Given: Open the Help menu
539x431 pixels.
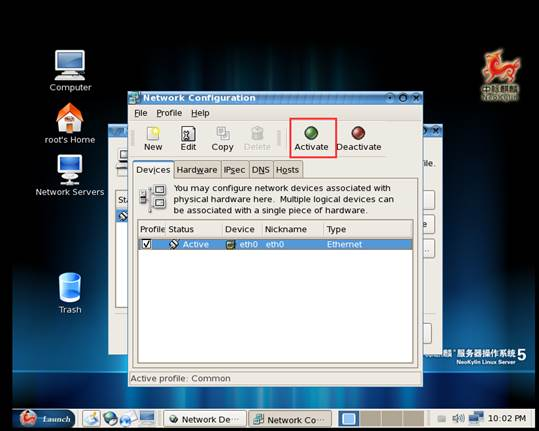Looking at the screenshot, I should (200, 113).
